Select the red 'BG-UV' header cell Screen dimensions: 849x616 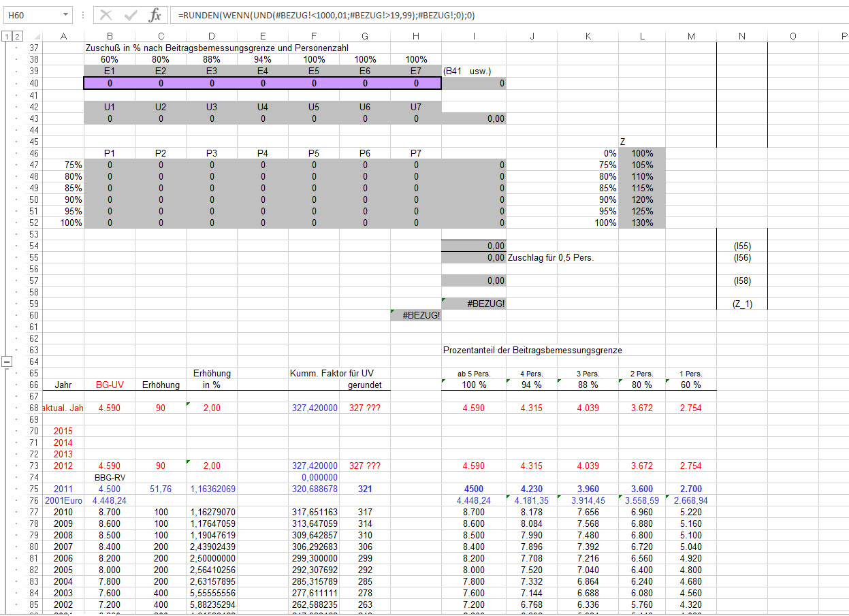click(110, 385)
